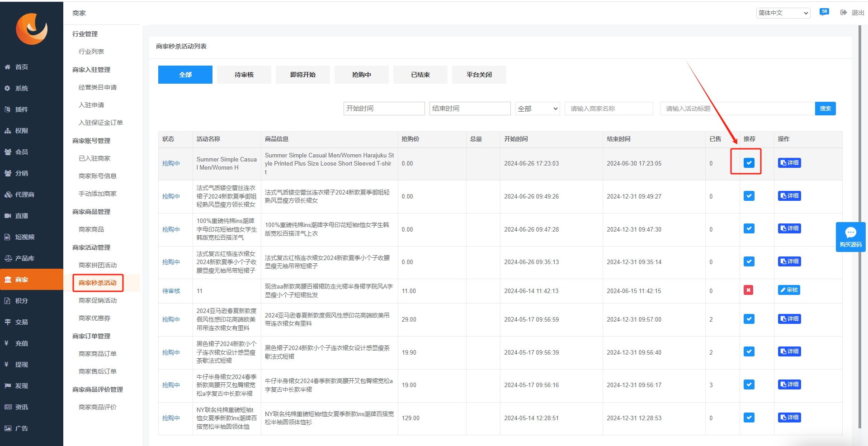Image resolution: width=868 pixels, height=446 pixels.
Task: Open 行业列表 submenu link
Action: point(91,52)
